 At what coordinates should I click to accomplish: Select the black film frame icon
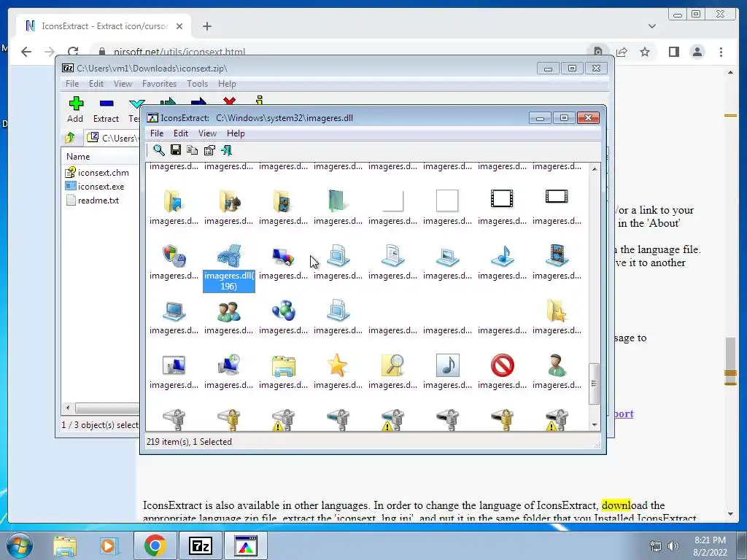(502, 198)
